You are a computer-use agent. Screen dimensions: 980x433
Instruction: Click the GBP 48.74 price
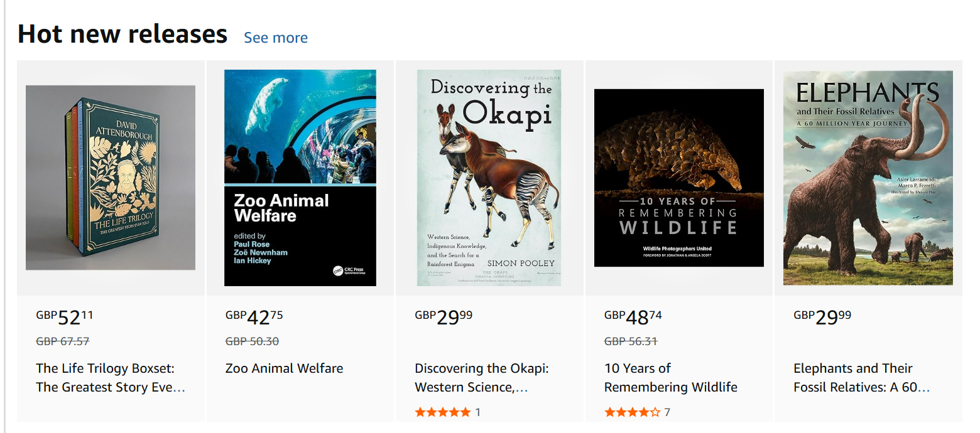tap(633, 318)
